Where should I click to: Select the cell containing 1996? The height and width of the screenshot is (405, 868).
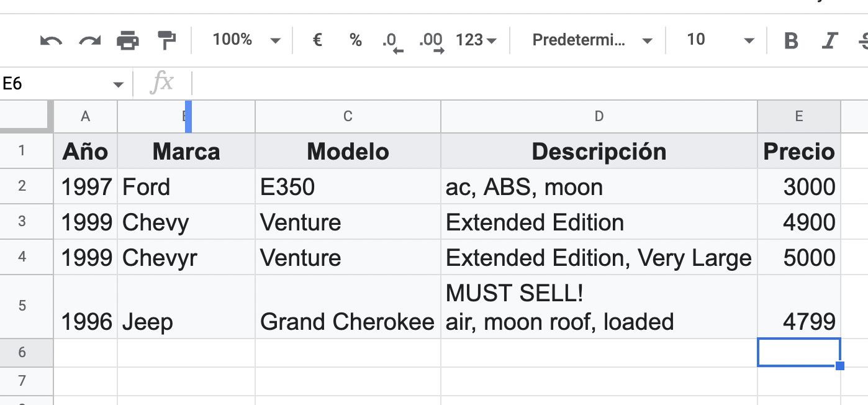tap(86, 307)
